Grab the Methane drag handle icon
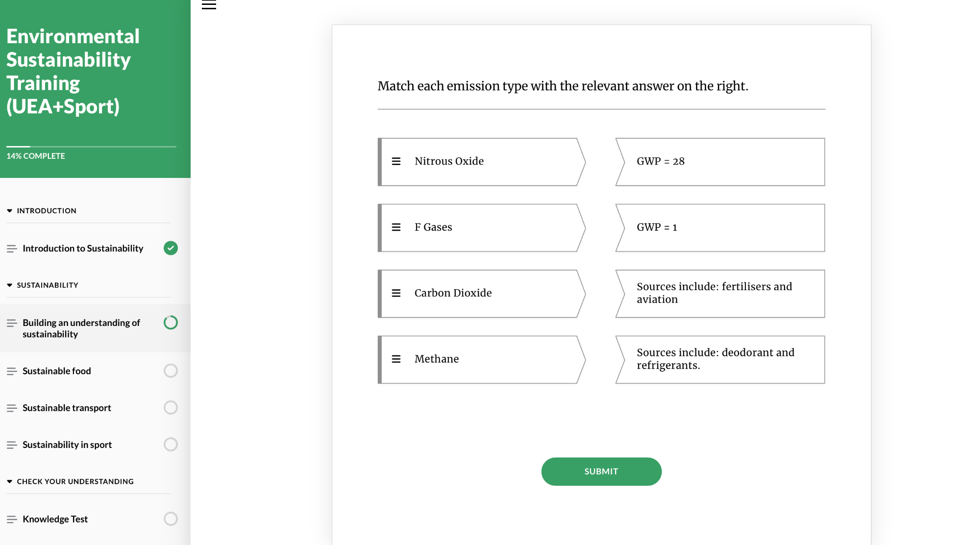The image size is (980, 545). 396,359
